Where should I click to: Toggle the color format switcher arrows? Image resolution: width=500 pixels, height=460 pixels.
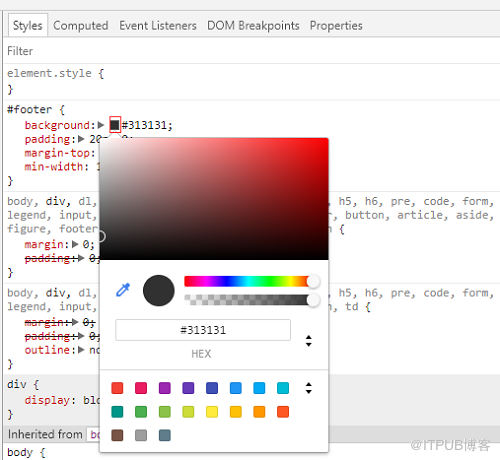(x=309, y=341)
